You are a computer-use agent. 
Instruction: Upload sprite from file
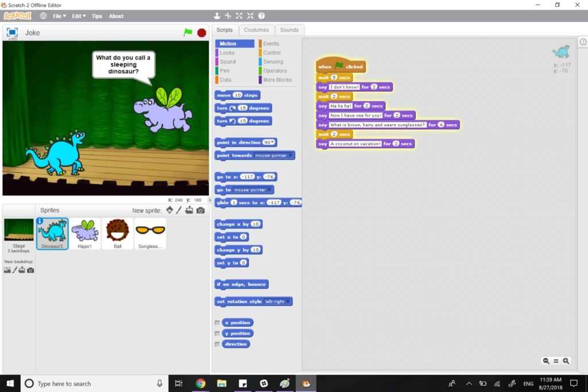coord(189,210)
